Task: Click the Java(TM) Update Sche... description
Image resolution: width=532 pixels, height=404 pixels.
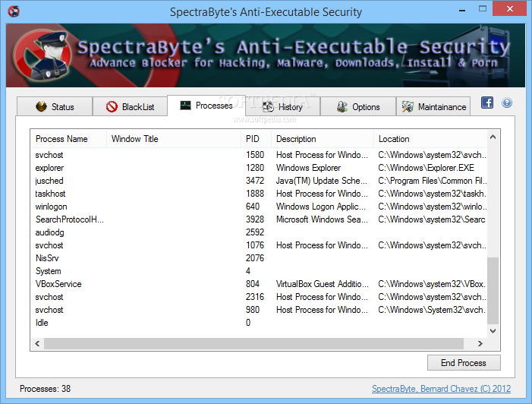Action: tap(322, 181)
